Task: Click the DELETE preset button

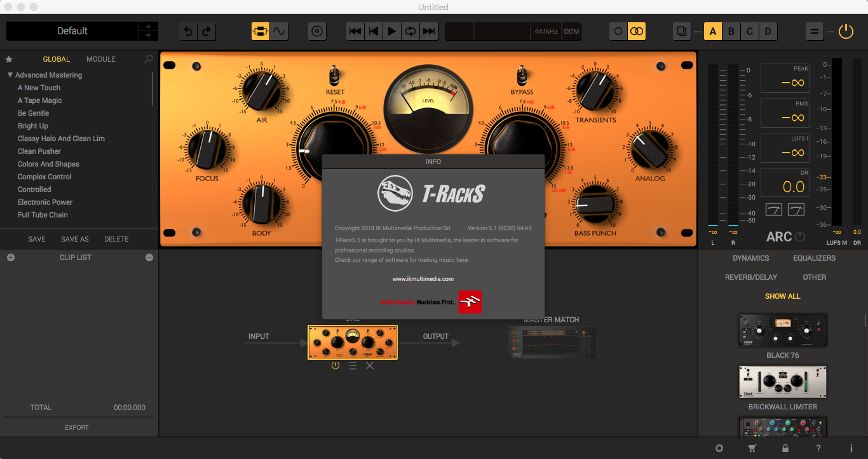Action: tap(117, 239)
